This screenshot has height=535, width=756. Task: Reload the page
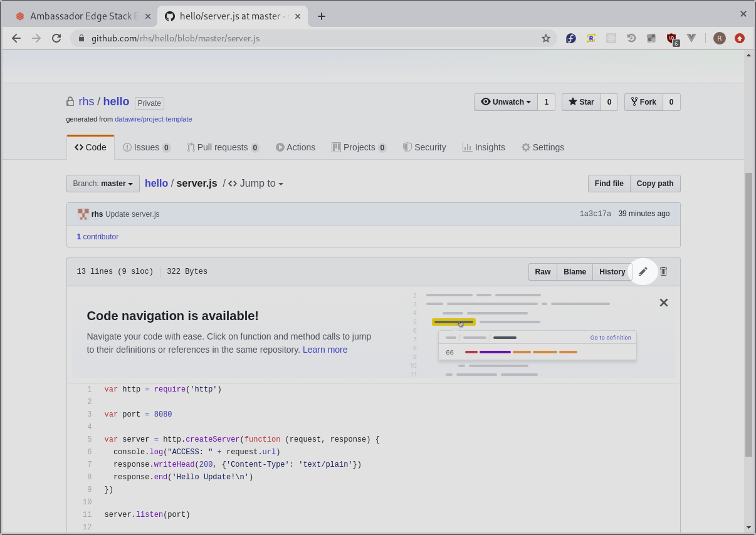[56, 38]
